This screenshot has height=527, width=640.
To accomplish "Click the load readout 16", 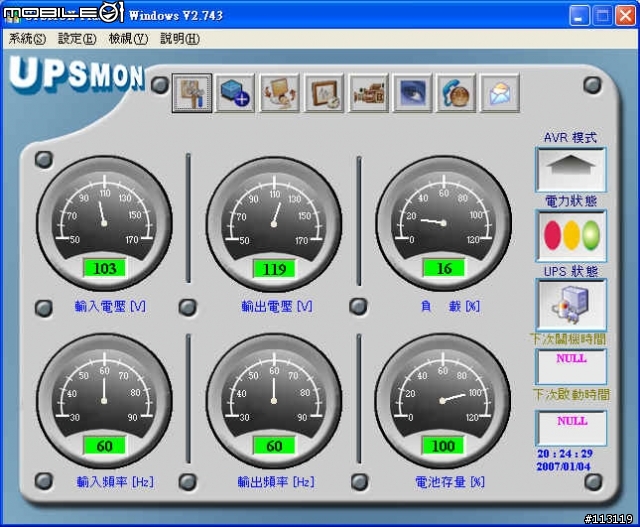I will [444, 268].
